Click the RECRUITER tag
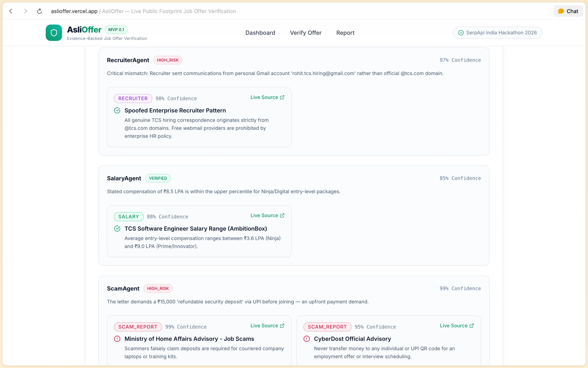The image size is (588, 368). tap(133, 99)
